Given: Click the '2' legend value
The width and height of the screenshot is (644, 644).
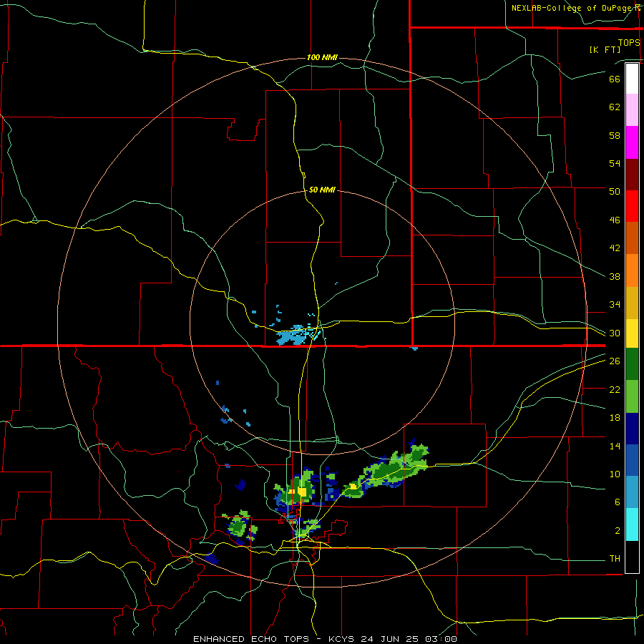Looking at the screenshot, I should pyautogui.click(x=618, y=531).
